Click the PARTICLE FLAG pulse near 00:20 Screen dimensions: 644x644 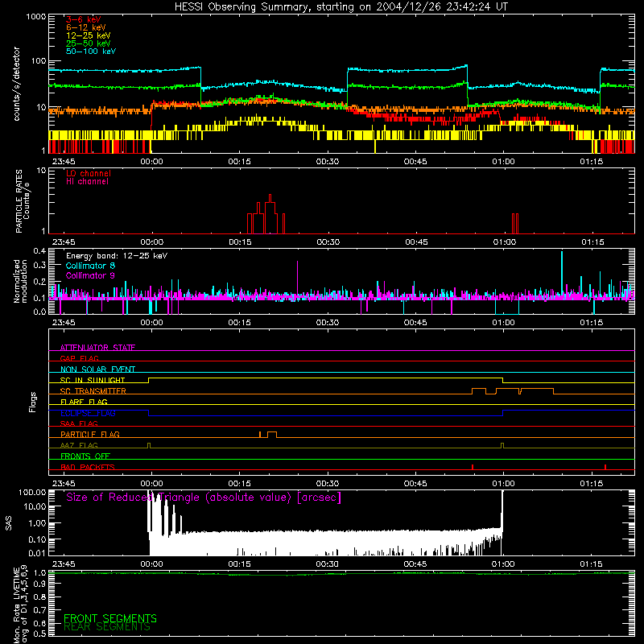coord(271,435)
